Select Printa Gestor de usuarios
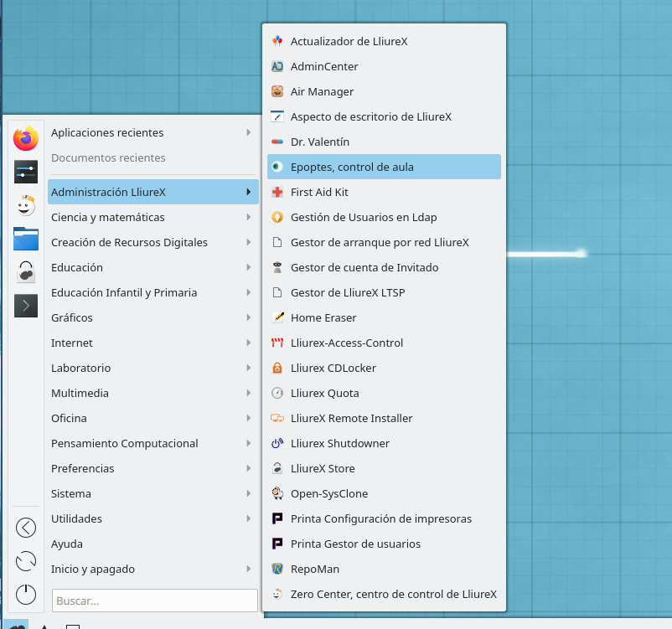This screenshot has height=629, width=672. tap(355, 544)
